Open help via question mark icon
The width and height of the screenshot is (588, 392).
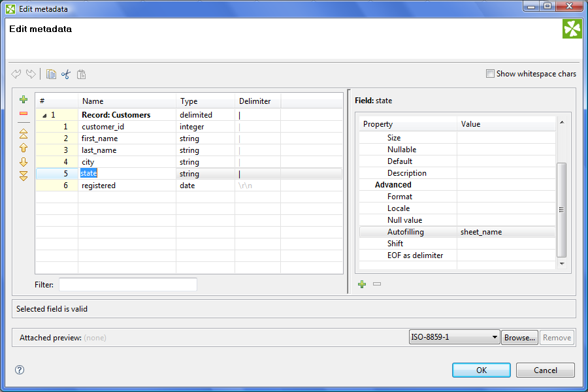pyautogui.click(x=20, y=370)
